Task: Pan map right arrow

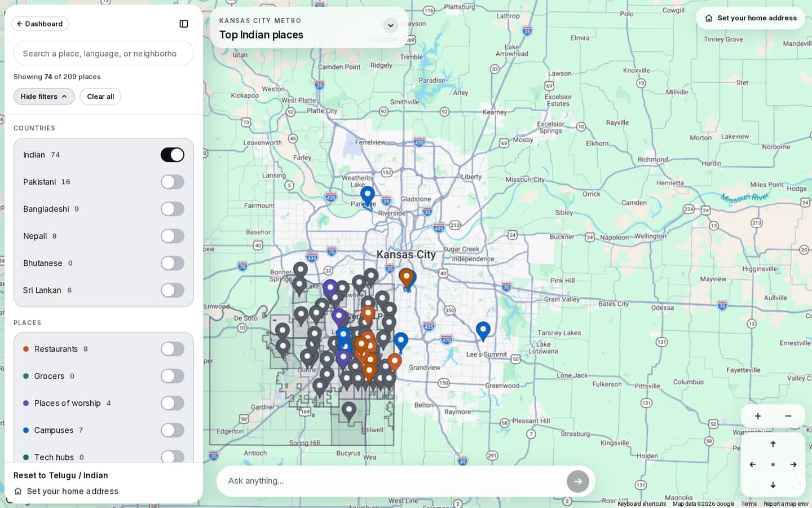Action: 793,465
